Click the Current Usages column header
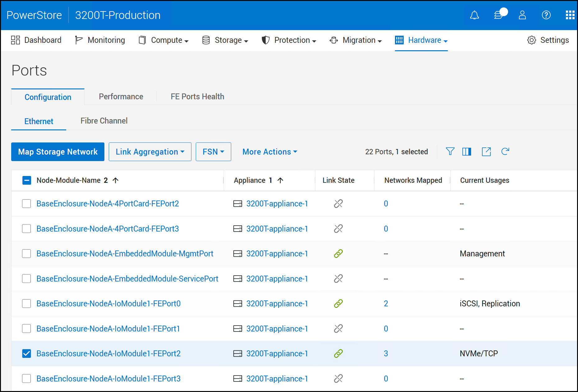Viewport: 578px width, 392px height. 484,180
